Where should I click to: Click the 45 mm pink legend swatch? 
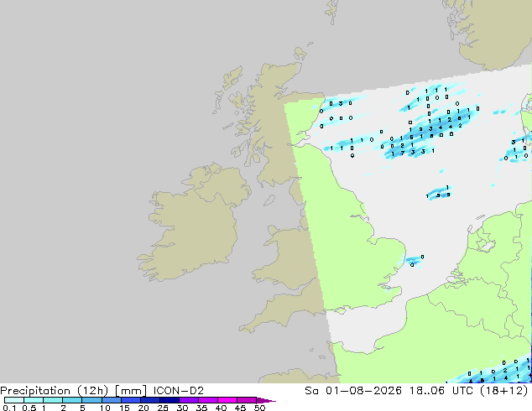tap(247, 400)
